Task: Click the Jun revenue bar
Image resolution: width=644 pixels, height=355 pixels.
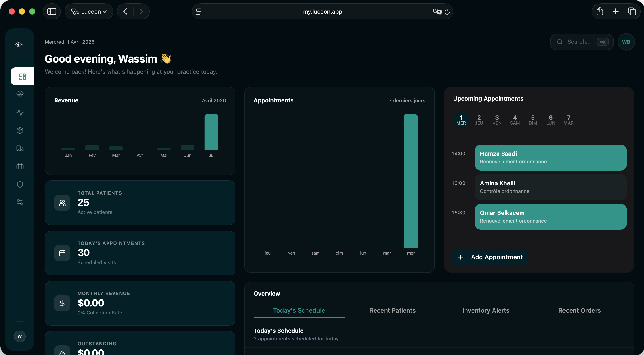Action: (x=187, y=147)
